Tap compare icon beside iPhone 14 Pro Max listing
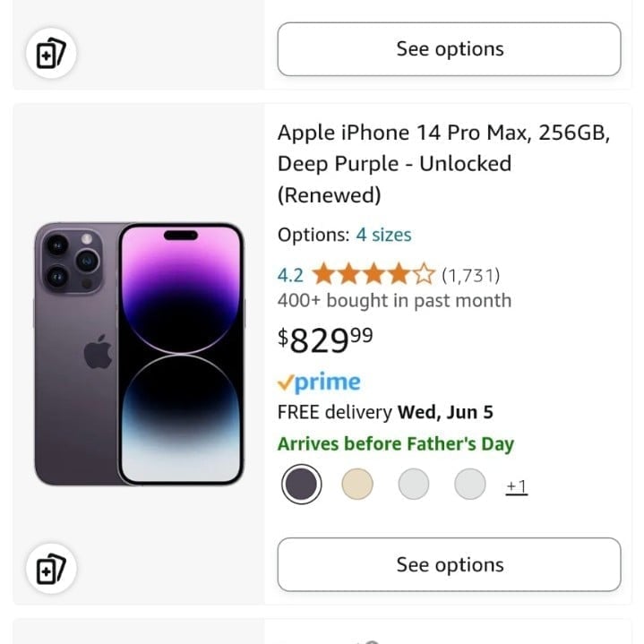Screen dimensions: 644x644 click(51, 569)
